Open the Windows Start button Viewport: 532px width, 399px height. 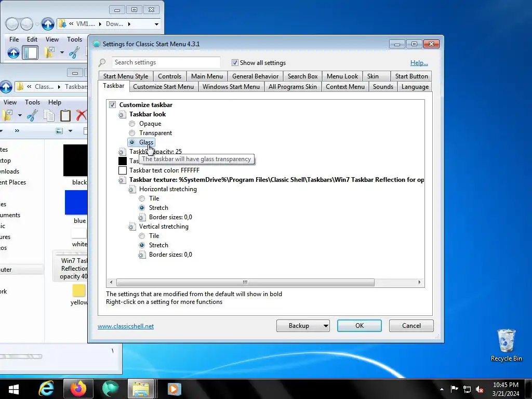pyautogui.click(x=14, y=389)
